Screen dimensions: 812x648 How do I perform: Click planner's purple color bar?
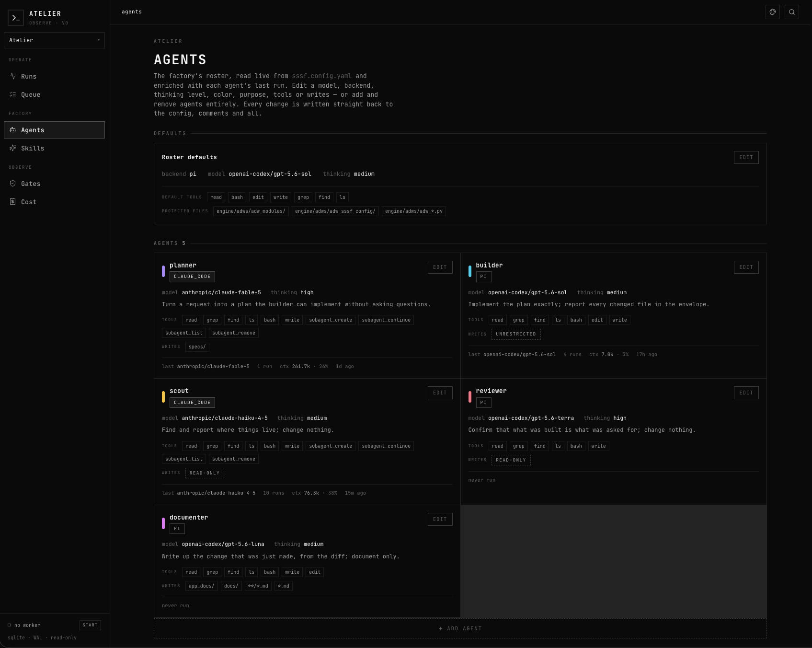pyautogui.click(x=163, y=271)
